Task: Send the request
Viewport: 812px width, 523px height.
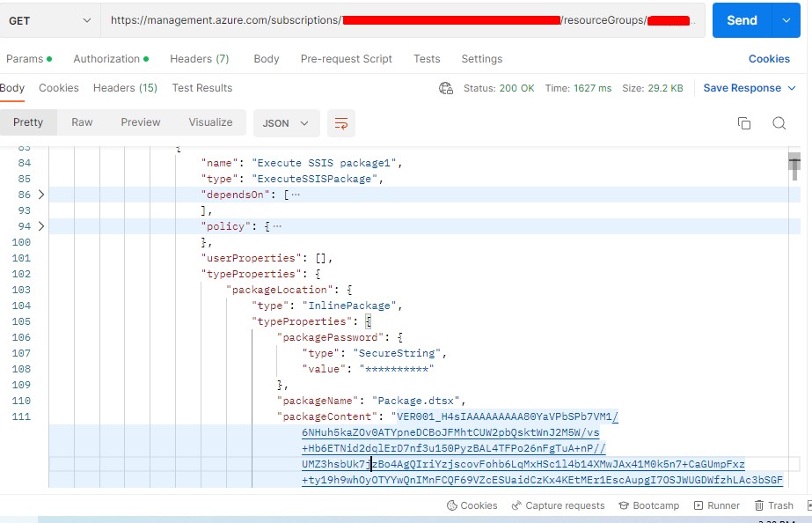Action: [741, 19]
